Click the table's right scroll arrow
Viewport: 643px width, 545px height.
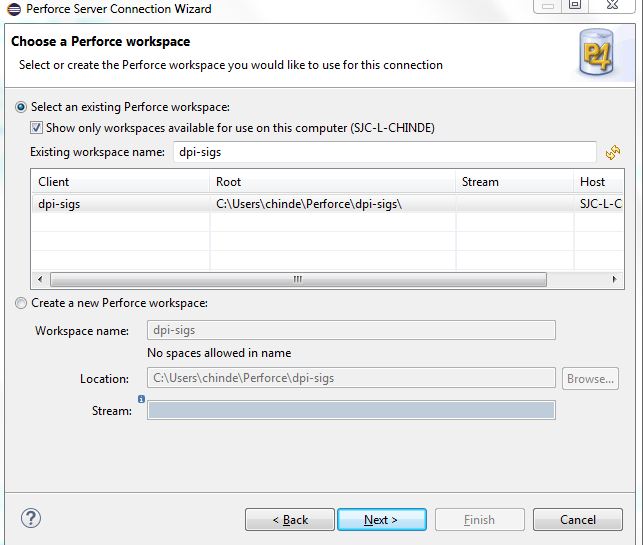(614, 279)
